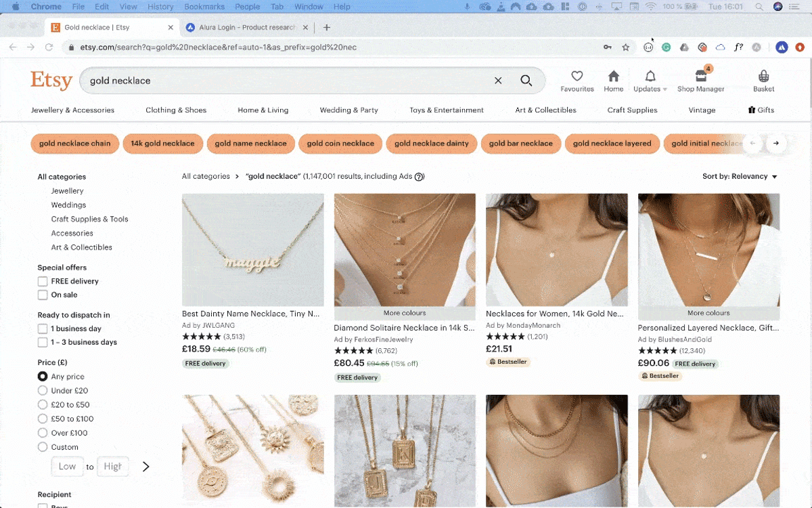Select the £20 to £50 price radio

[41, 404]
